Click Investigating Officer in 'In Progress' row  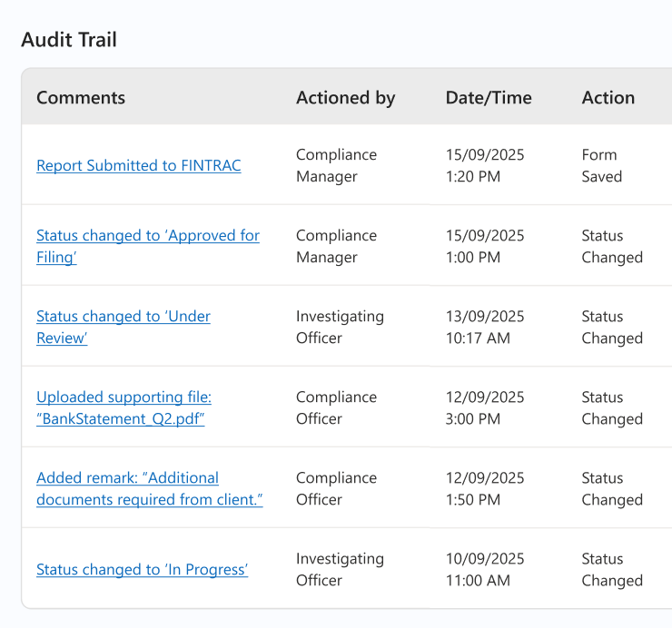pyautogui.click(x=340, y=570)
